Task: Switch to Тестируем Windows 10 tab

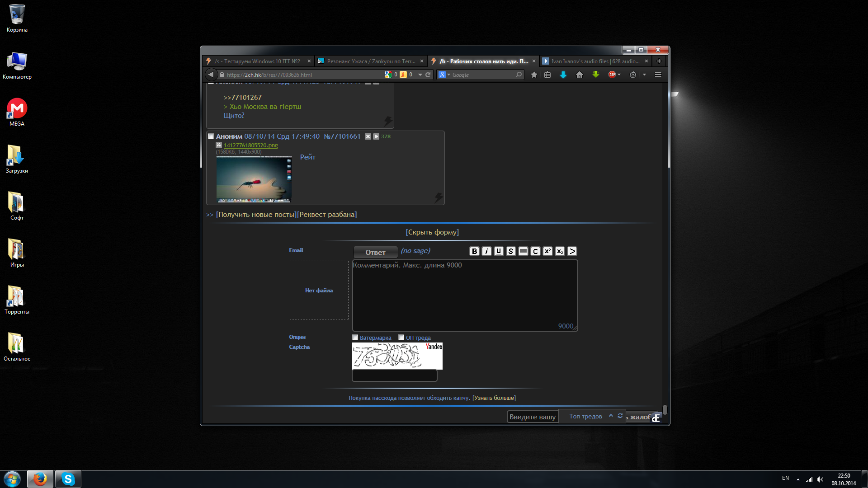Action: tap(258, 61)
